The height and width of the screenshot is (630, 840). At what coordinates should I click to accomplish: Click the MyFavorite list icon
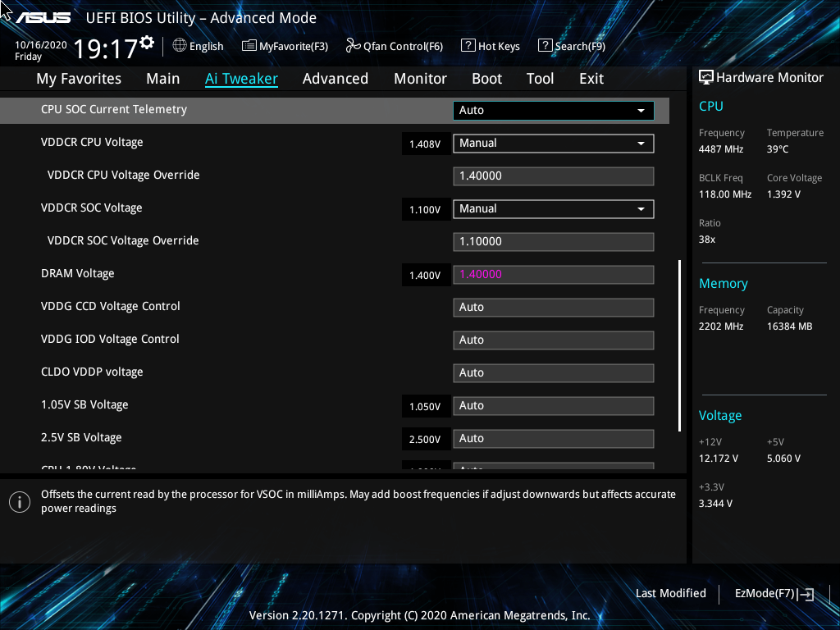[249, 46]
